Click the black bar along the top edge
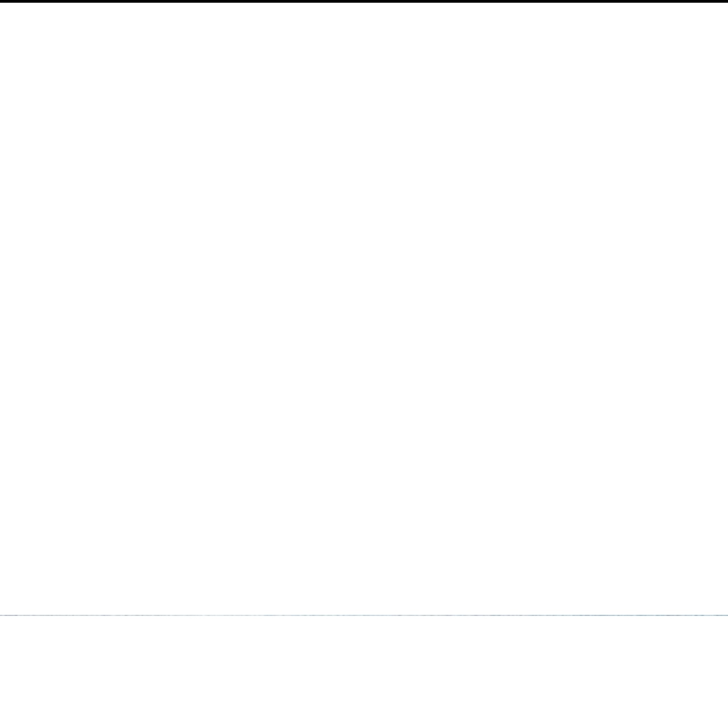 click(364, 1)
